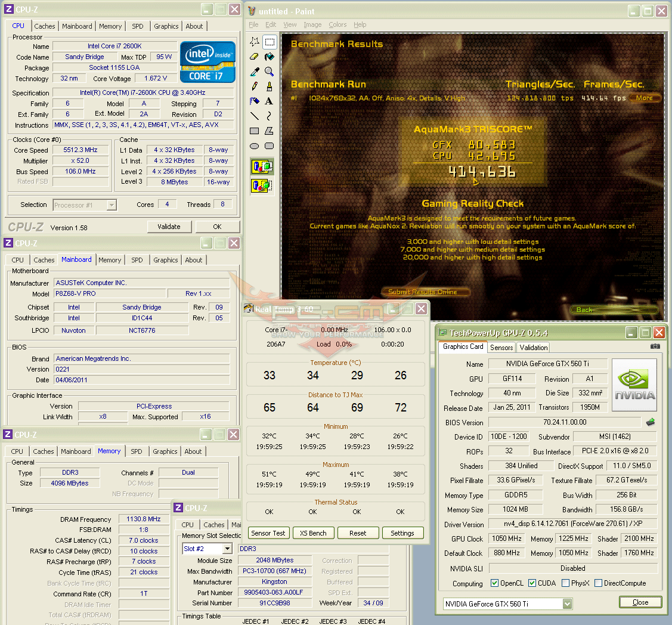
Task: Select the opaque selection option in Paint toolbox
Action: pos(262,166)
